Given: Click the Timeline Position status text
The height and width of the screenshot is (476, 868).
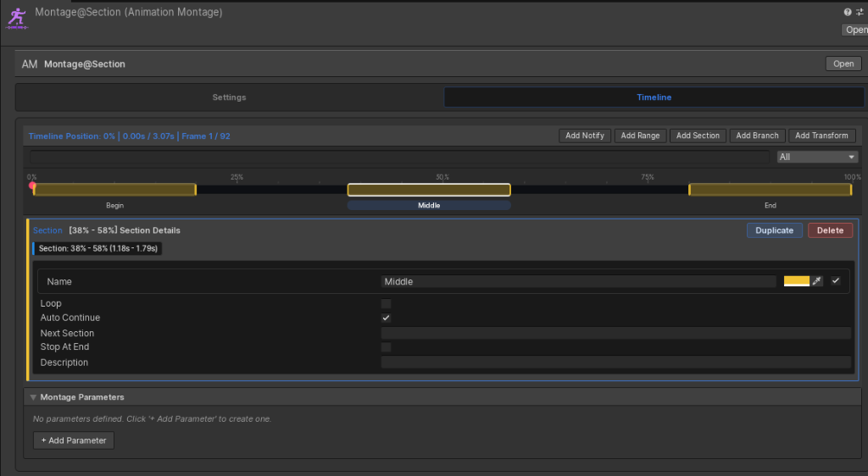Looking at the screenshot, I should pos(129,136).
